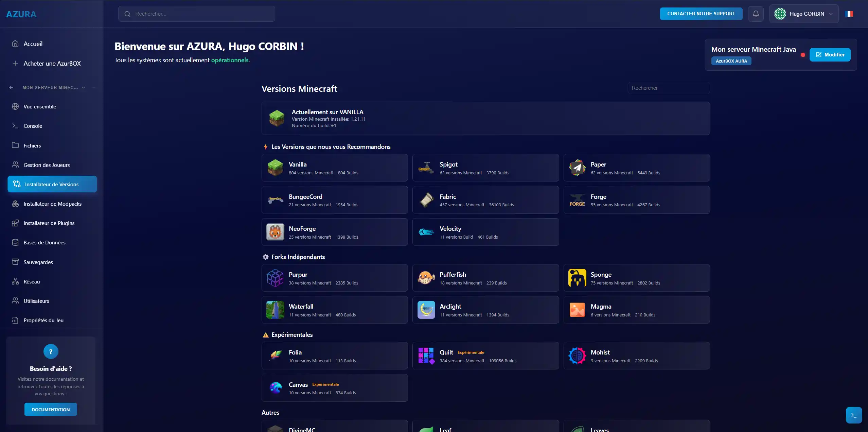Click the Modifier button
The width and height of the screenshot is (868, 432).
(830, 55)
